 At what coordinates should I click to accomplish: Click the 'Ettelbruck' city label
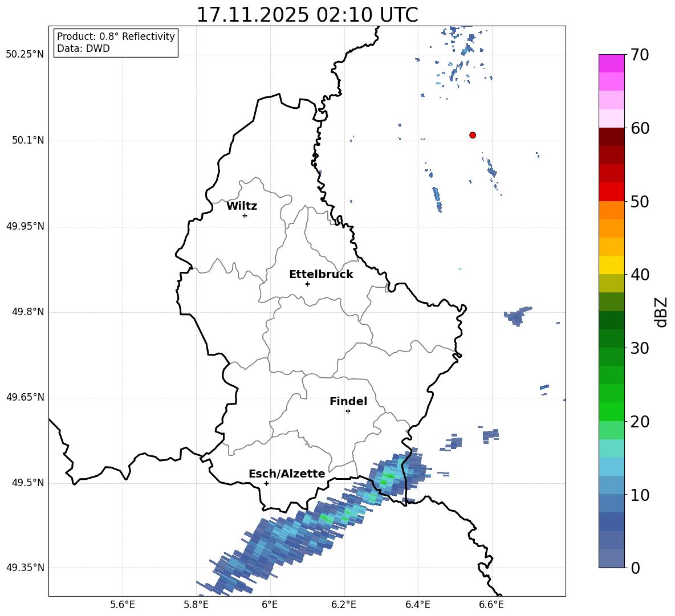click(321, 275)
